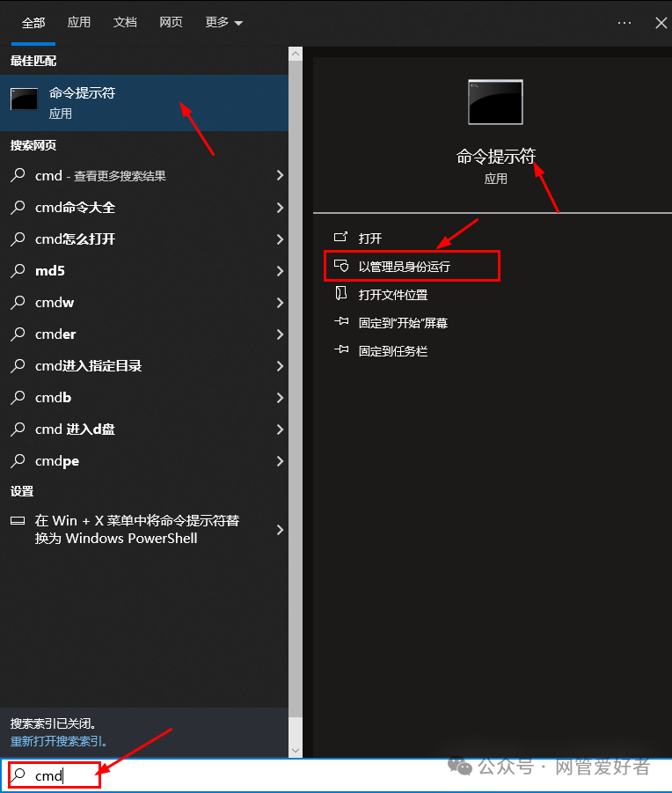Click the large 命令提示符 icon in preview pane
The width and height of the screenshot is (672, 793).
point(495,102)
